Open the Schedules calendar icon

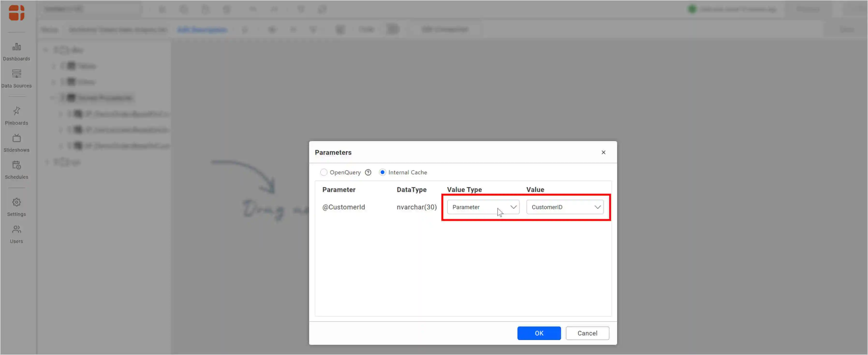tap(16, 165)
